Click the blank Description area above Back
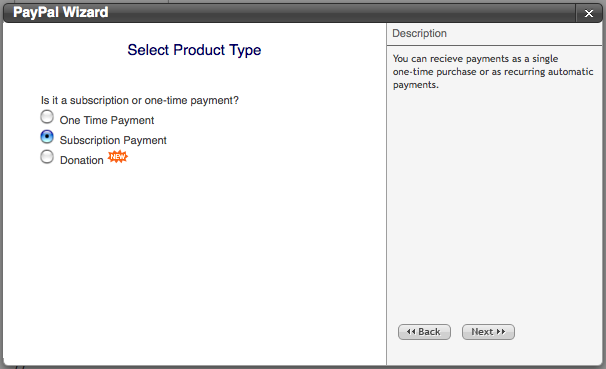The height and width of the screenshot is (369, 606). click(x=494, y=205)
